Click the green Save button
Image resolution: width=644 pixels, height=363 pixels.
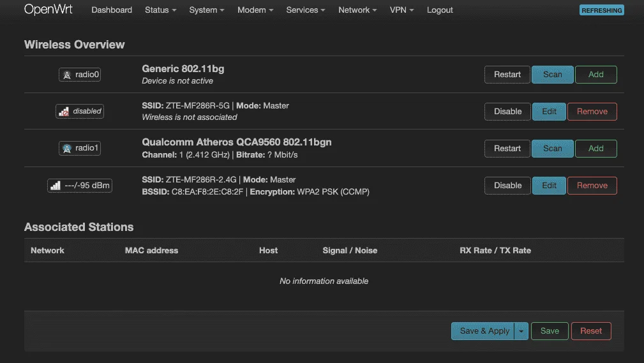coord(550,331)
